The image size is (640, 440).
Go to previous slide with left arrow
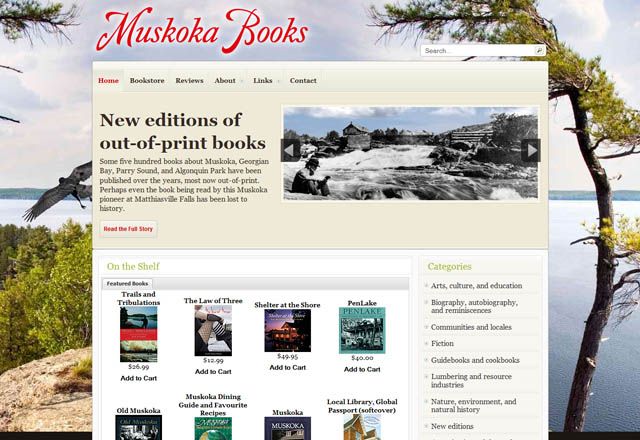pyautogui.click(x=290, y=150)
